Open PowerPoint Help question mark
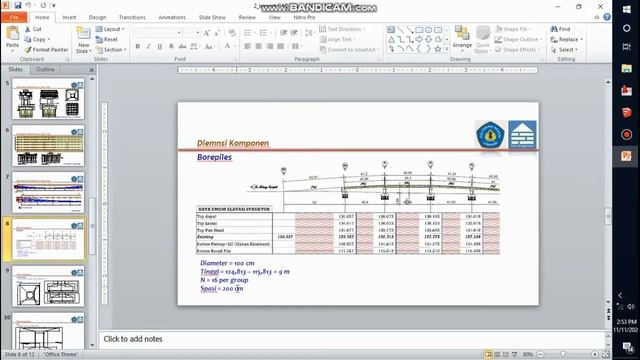 [x=607, y=17]
